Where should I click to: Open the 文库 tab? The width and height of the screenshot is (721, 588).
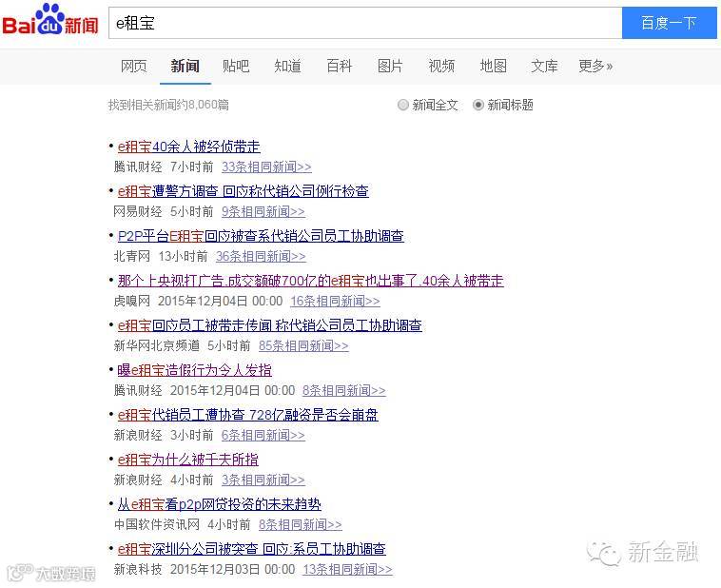click(x=544, y=67)
